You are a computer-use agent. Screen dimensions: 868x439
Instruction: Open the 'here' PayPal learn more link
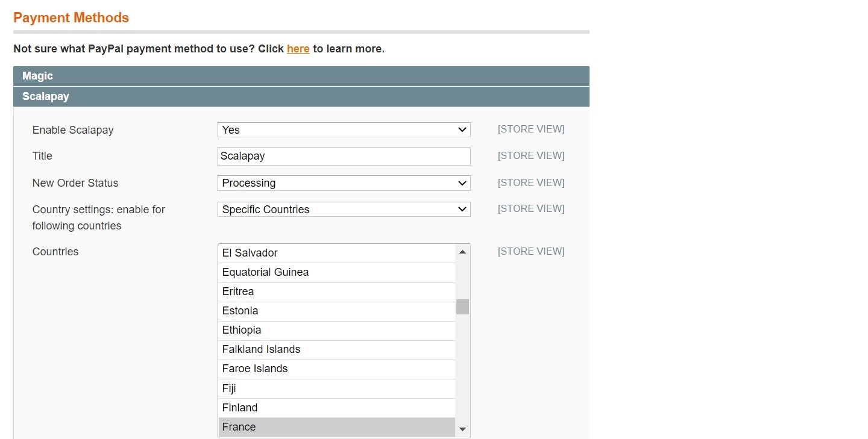(x=298, y=49)
